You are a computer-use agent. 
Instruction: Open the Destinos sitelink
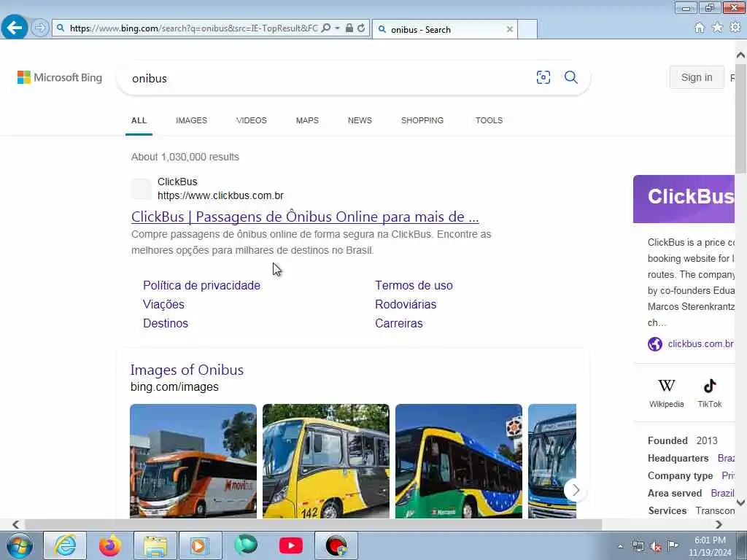pyautogui.click(x=166, y=323)
